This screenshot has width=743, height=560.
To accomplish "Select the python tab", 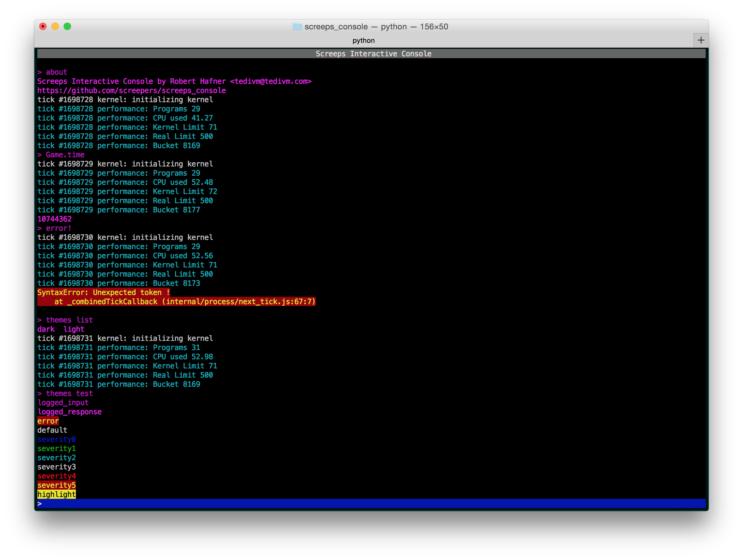I will 363,40.
